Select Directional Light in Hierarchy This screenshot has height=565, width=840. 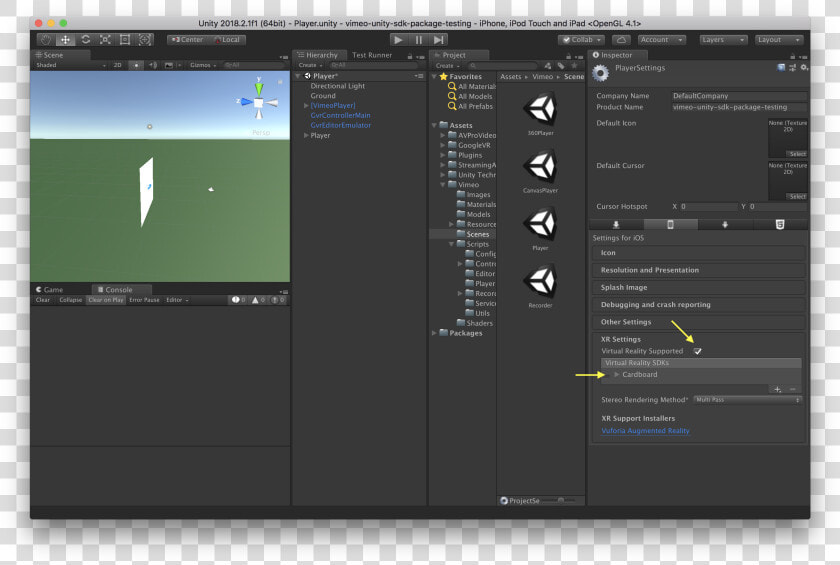[x=338, y=86]
